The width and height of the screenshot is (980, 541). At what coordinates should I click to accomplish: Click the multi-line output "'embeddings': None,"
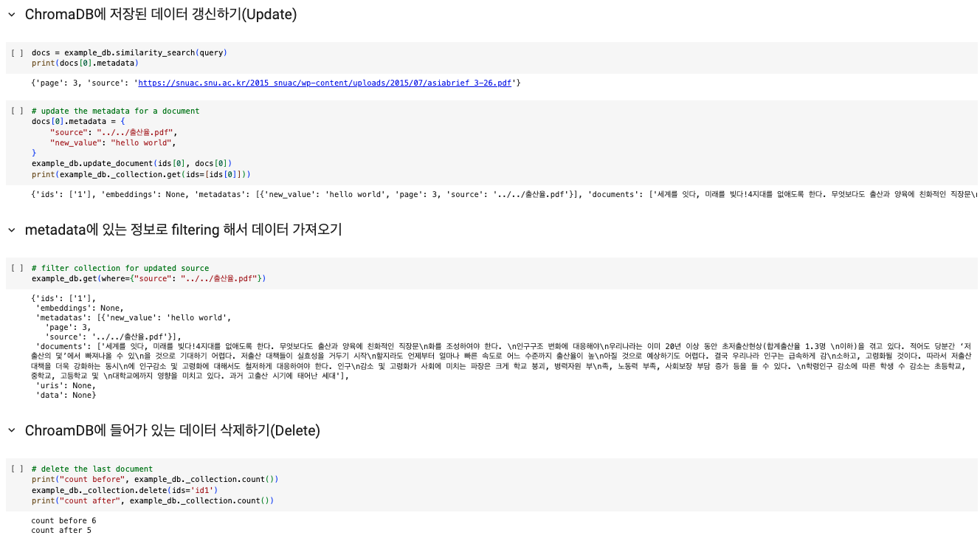[x=80, y=309]
